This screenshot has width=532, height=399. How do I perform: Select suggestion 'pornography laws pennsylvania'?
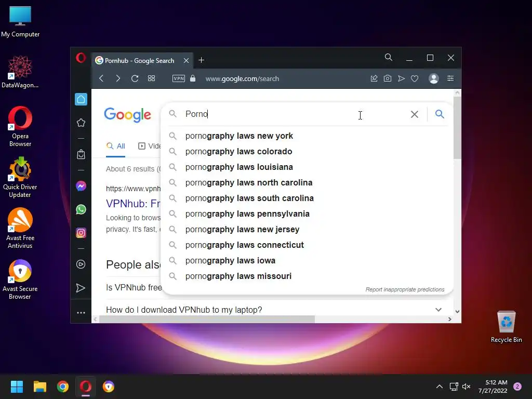[x=307, y=214]
